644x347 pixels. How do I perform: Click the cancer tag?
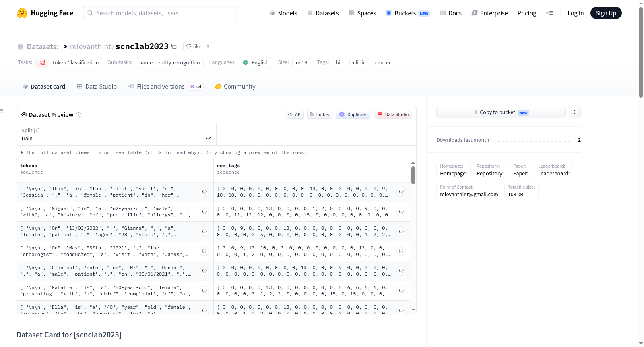[x=383, y=62]
